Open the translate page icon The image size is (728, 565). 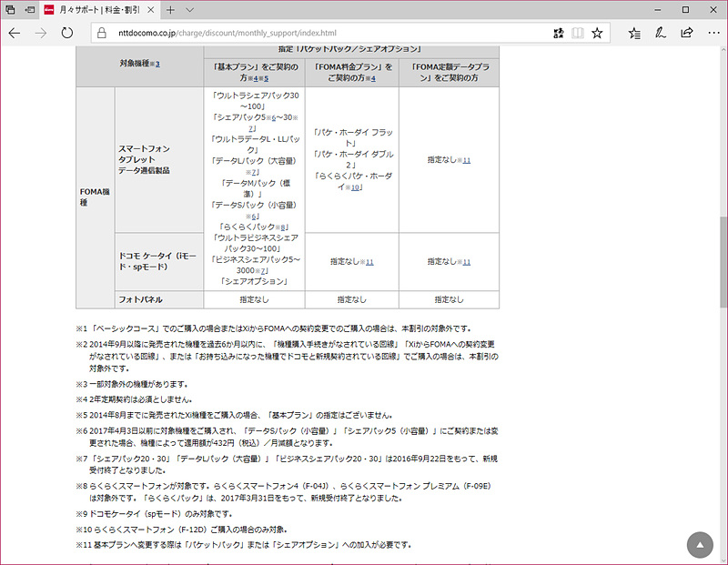click(x=559, y=32)
